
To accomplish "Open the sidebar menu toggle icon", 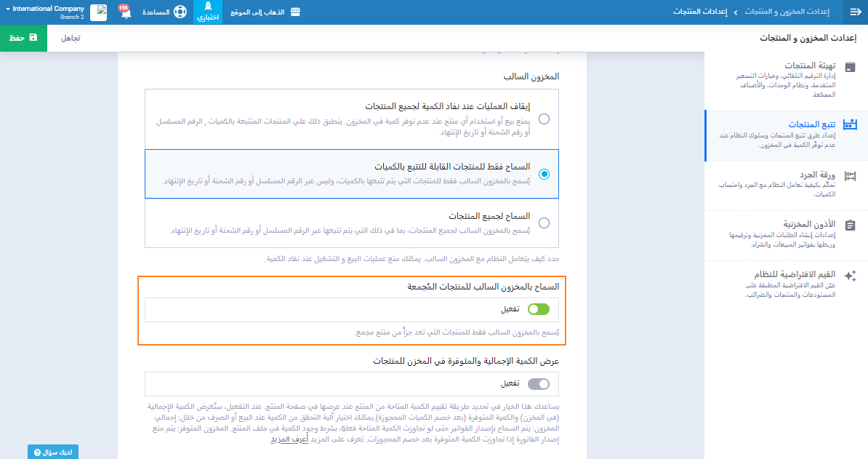I will [854, 12].
